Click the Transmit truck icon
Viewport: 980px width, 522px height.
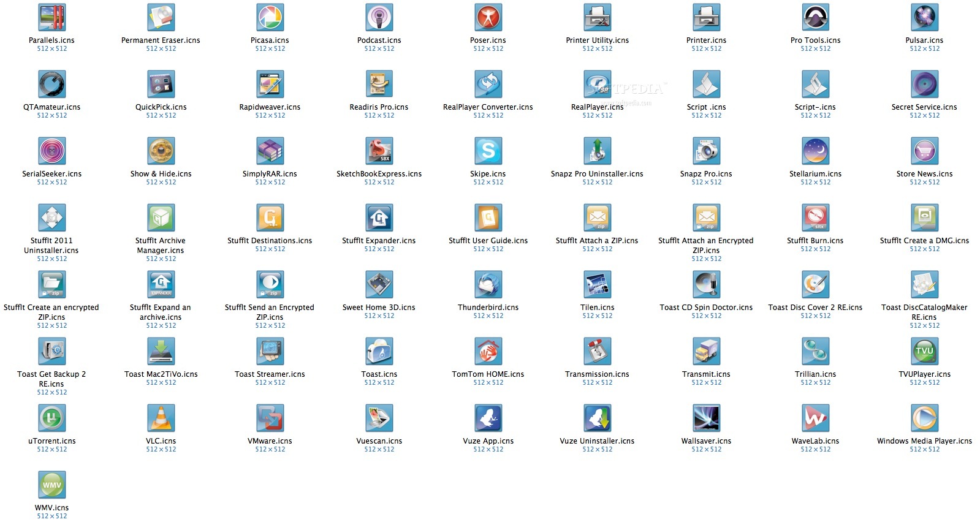tap(707, 352)
